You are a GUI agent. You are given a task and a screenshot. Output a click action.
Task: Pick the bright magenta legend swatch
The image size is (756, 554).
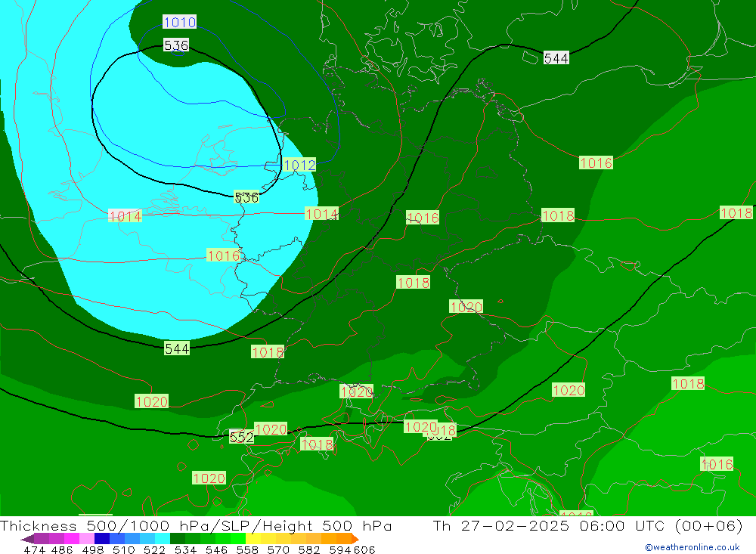coord(71,539)
